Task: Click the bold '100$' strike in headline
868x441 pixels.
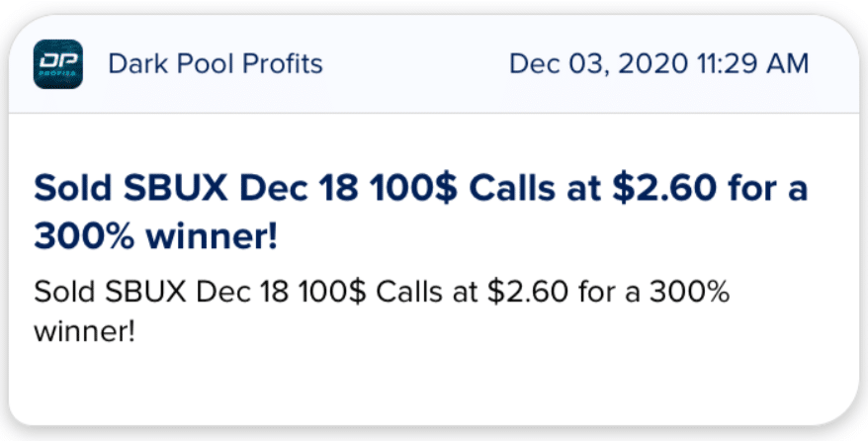Action: [414, 189]
